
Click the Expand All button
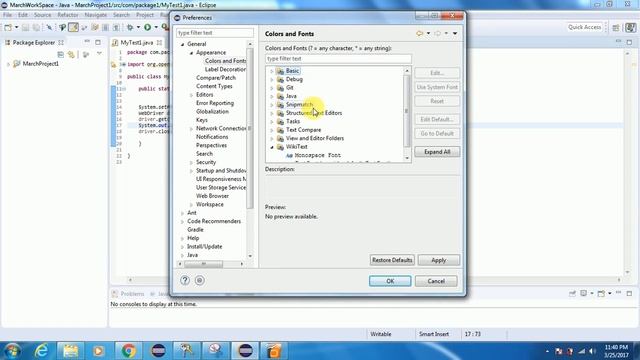pyautogui.click(x=437, y=152)
